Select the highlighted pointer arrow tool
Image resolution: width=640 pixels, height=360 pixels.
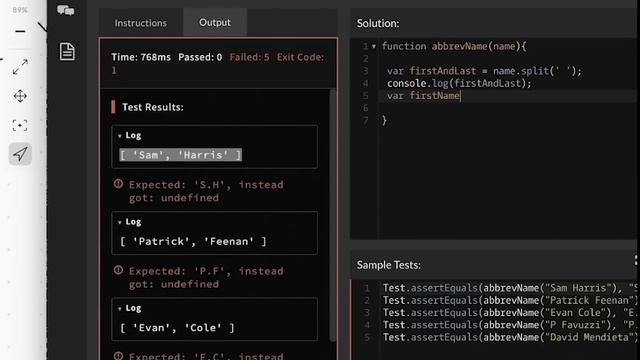[x=20, y=154]
